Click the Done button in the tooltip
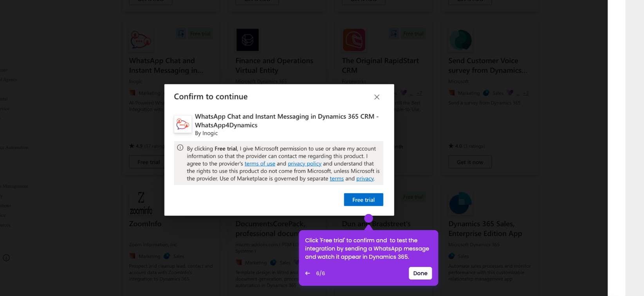Viewport: 644px width, 296px height. (x=420, y=273)
